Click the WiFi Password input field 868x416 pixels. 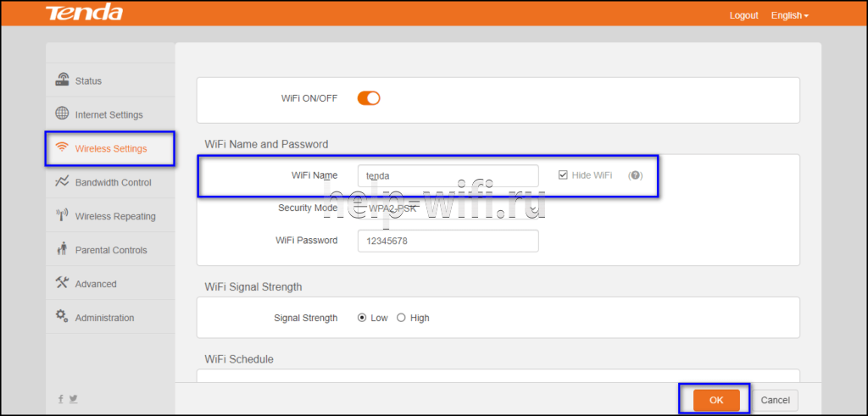click(448, 241)
